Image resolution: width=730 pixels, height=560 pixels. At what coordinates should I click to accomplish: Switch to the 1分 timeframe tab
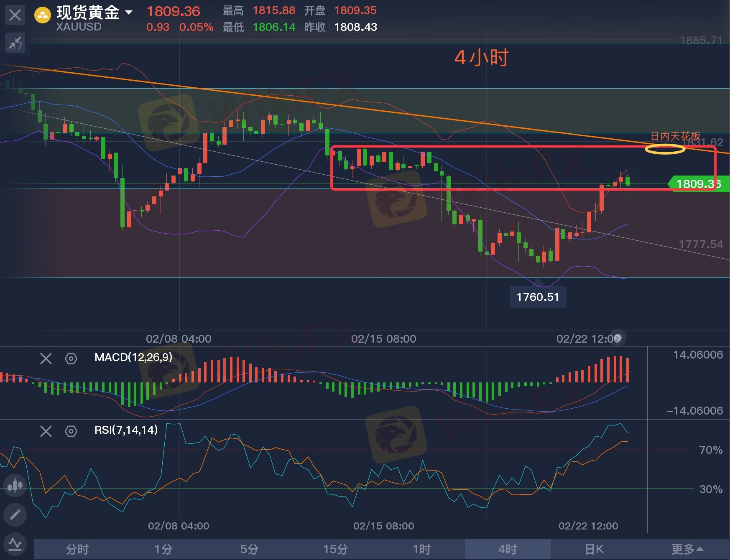click(x=163, y=549)
